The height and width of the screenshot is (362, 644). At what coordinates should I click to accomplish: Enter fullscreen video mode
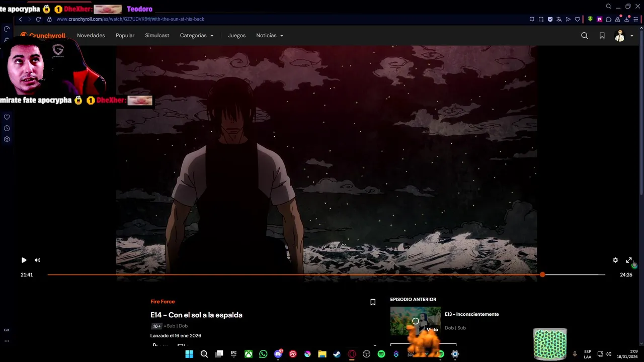tap(629, 260)
